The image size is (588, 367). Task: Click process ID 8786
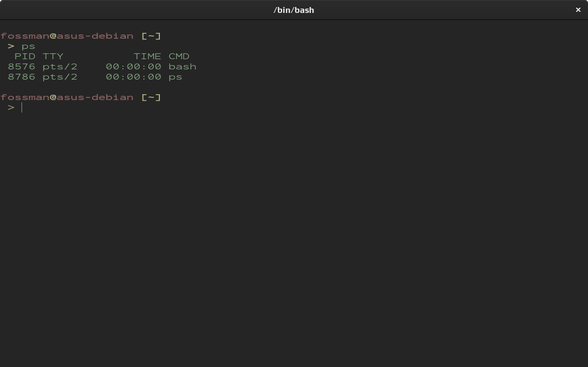[x=22, y=77]
